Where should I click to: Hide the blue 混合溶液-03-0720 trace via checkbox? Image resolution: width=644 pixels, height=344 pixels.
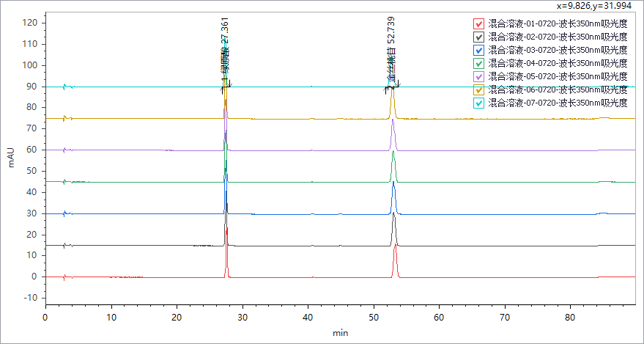[x=478, y=50]
